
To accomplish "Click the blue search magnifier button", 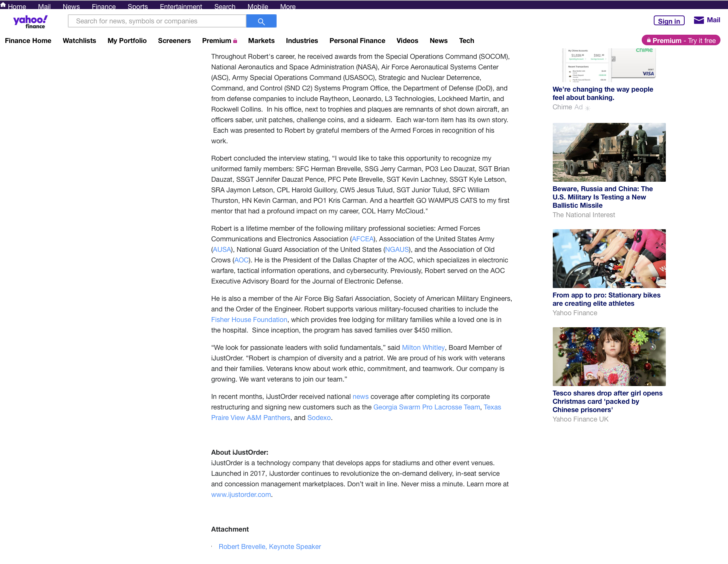I will 261,21.
